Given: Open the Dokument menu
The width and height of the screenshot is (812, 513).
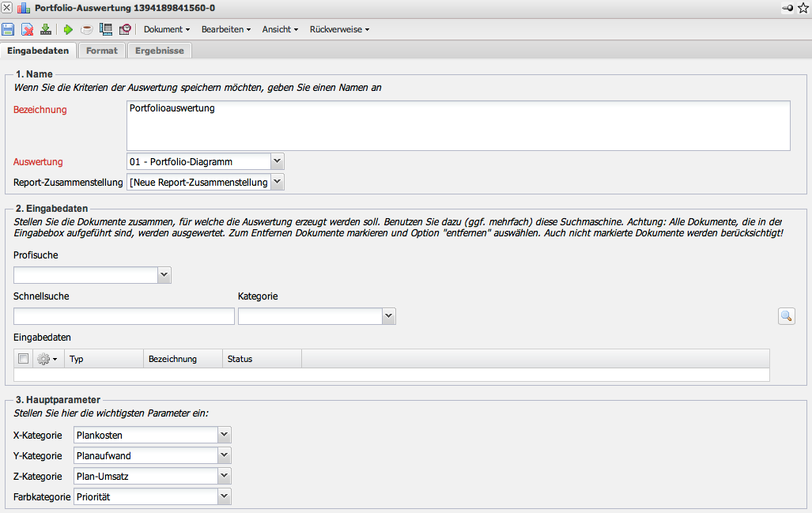Looking at the screenshot, I should click(x=166, y=29).
